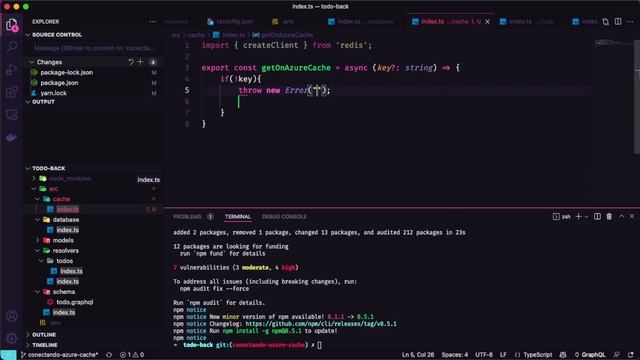640x360 pixels.
Task: Open the Docker view in the activity bar
Action: 12,138
